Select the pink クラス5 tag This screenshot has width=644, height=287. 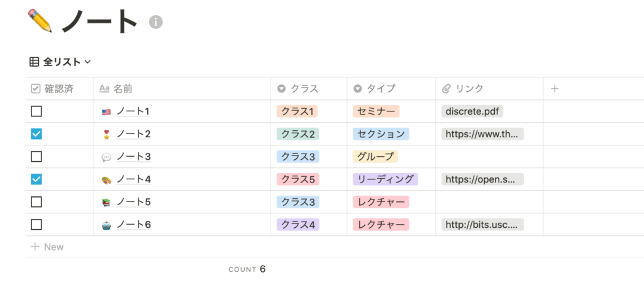(297, 179)
